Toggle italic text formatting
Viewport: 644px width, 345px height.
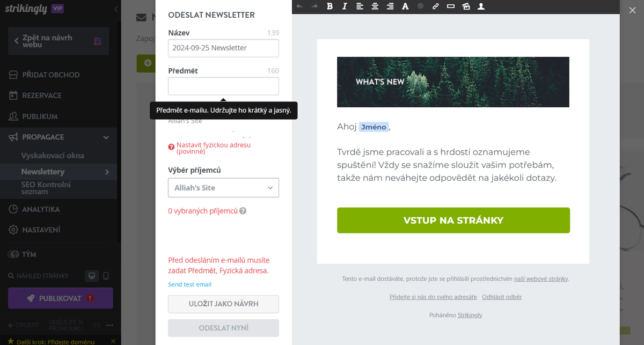tap(345, 6)
